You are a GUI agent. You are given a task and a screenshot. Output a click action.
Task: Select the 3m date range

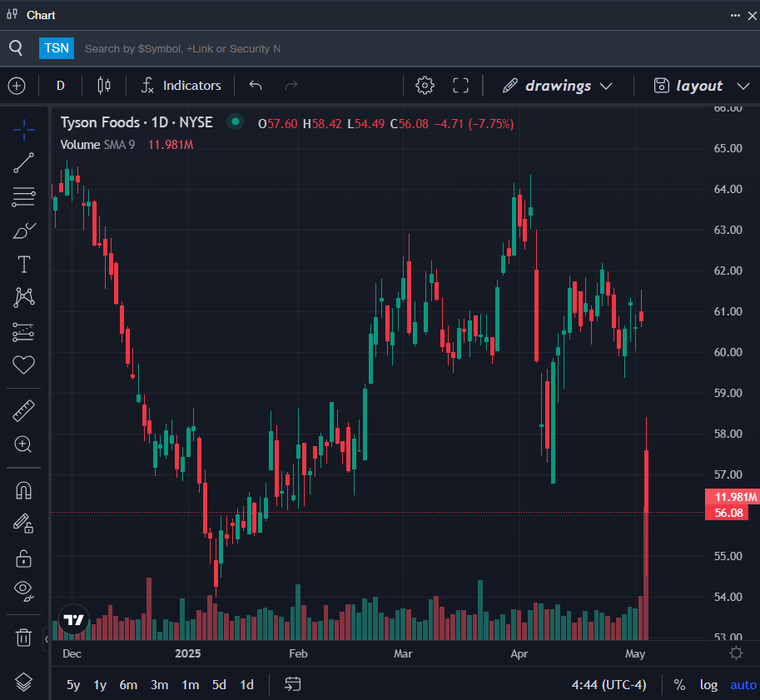click(160, 684)
